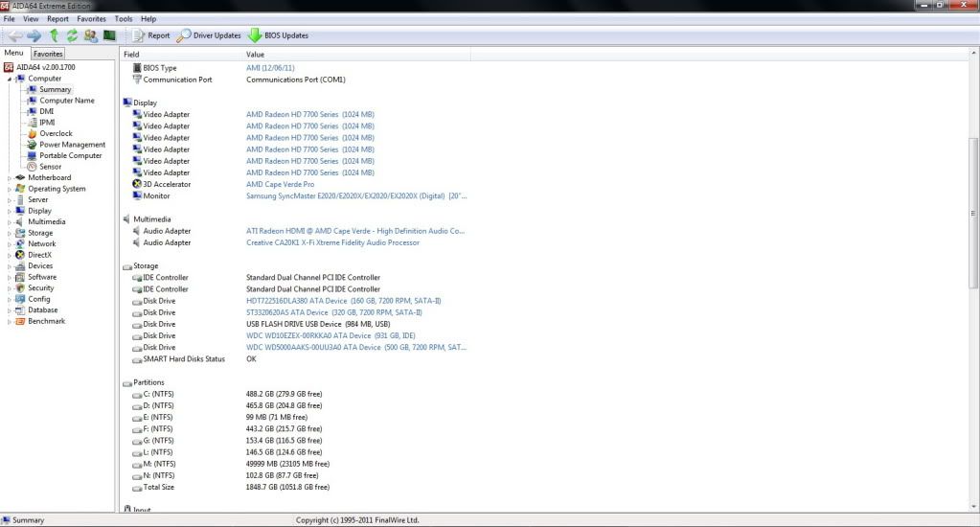Select the Power Management icon

pos(32,145)
